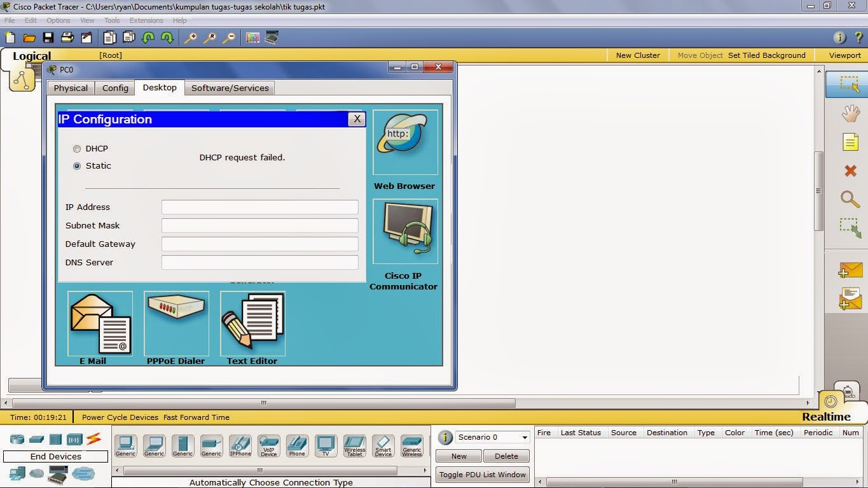Click Power Cycle Devices
The width and height of the screenshot is (868, 488).
120,417
